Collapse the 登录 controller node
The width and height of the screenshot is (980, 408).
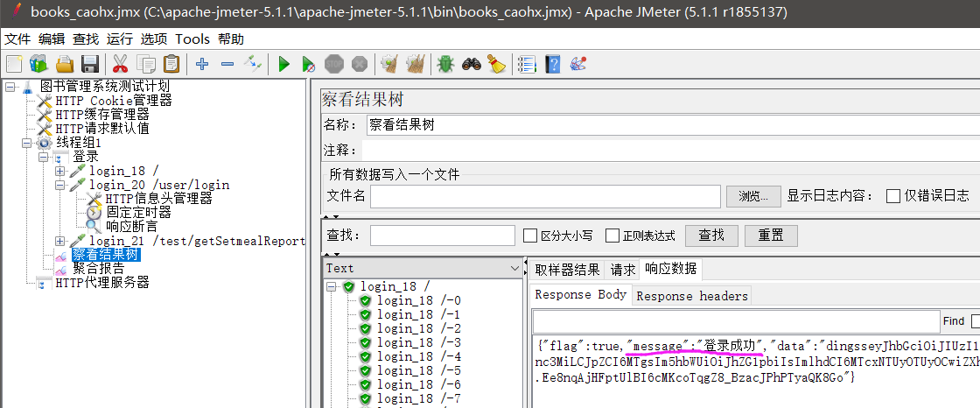43,157
